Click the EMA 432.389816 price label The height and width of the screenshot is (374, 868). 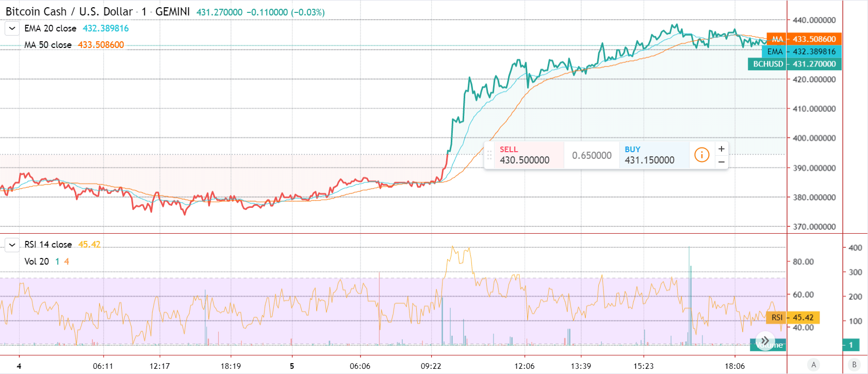[802, 52]
